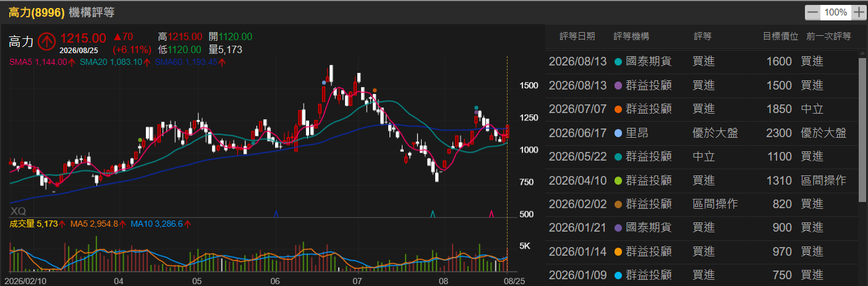Click the brown dot in 2026/02/02 row
Image resolution: width=868 pixels, height=286 pixels.
[618, 204]
